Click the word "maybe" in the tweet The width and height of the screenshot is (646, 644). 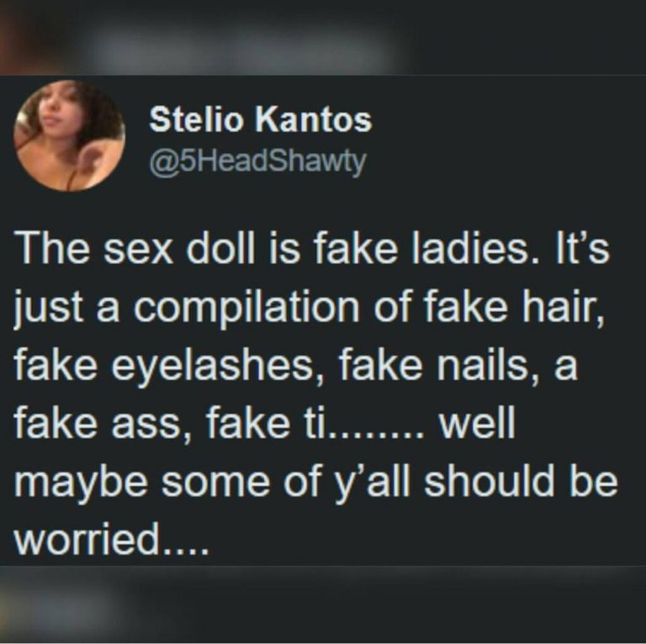coord(81,483)
